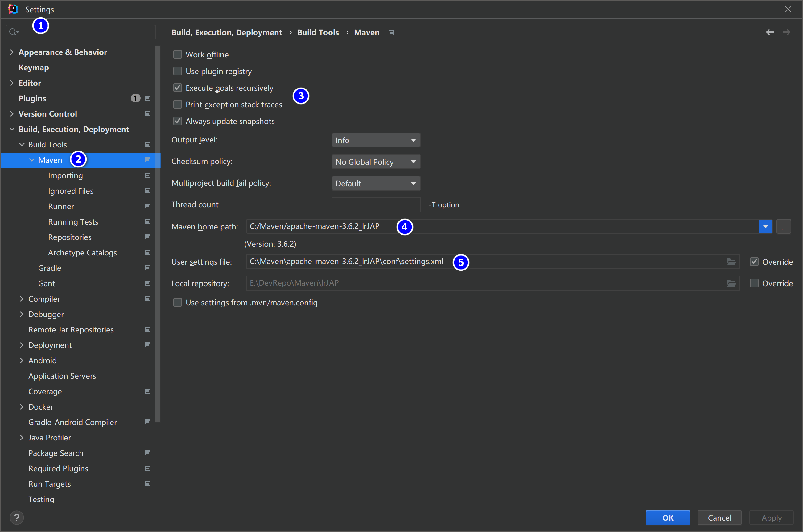Open the Output level dropdown

tap(376, 140)
